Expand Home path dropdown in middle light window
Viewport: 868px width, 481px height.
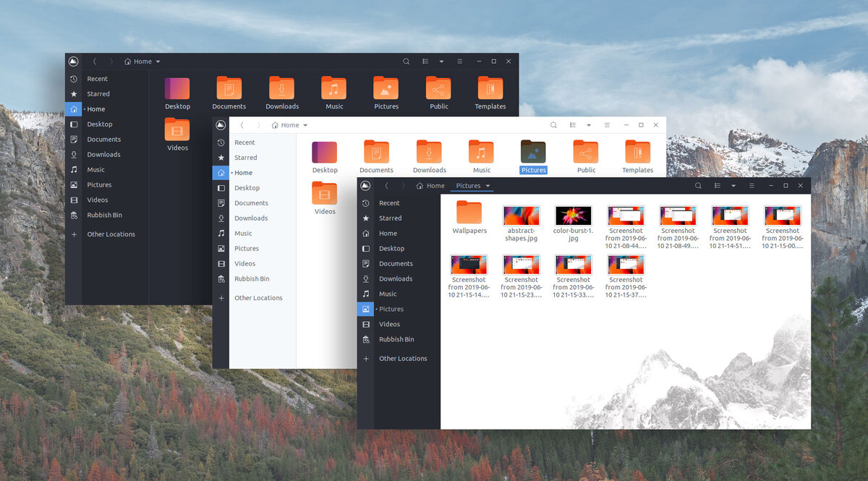tap(305, 125)
